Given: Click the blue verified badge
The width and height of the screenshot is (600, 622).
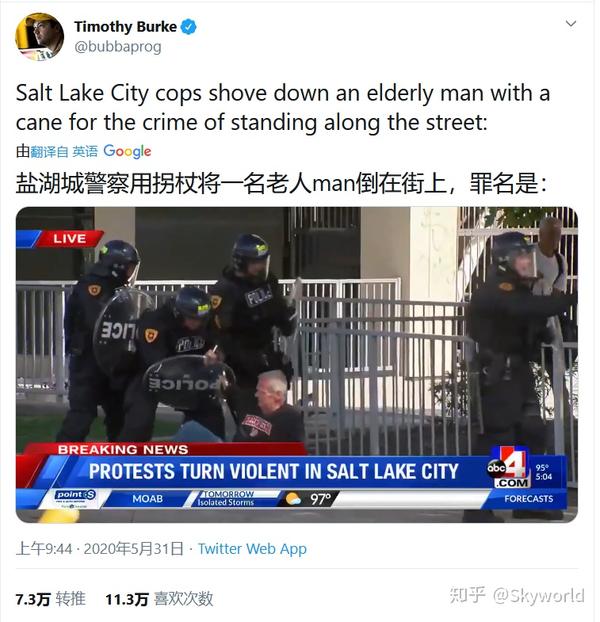Looking at the screenshot, I should coord(189,27).
